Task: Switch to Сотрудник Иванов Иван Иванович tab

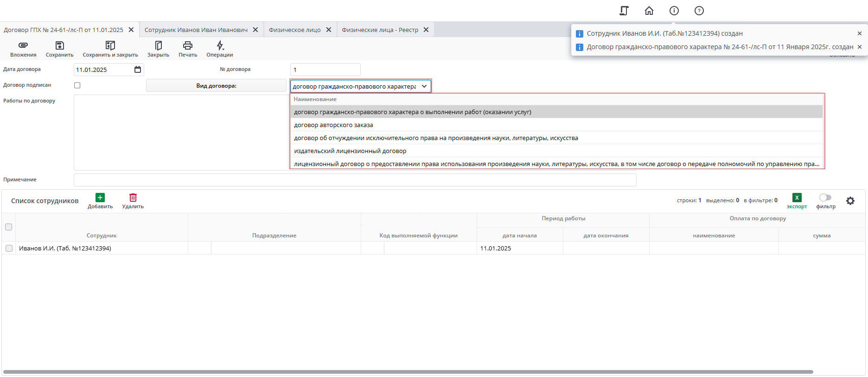Action: 196,30
